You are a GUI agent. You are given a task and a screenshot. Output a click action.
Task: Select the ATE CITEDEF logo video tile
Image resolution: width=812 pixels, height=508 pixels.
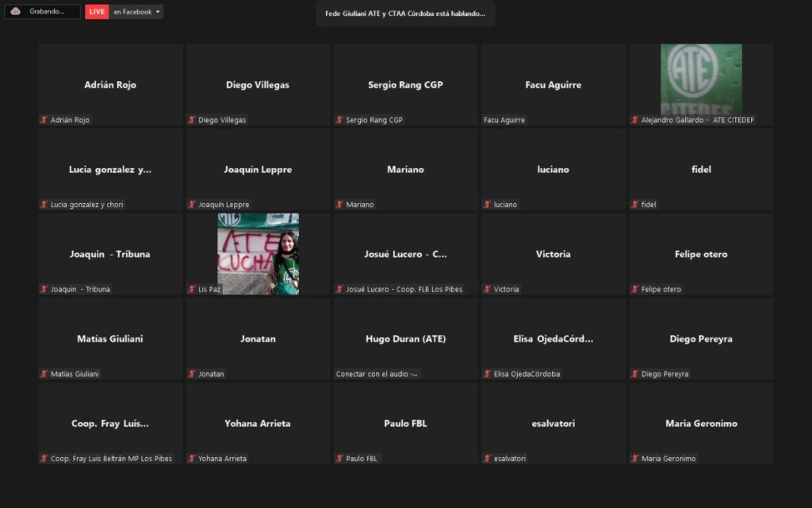click(x=701, y=79)
